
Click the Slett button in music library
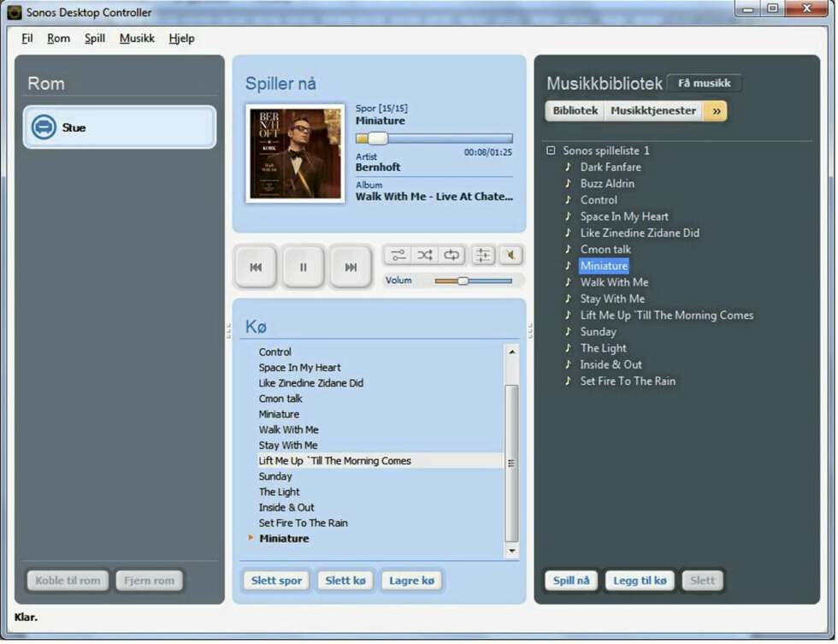click(x=702, y=581)
